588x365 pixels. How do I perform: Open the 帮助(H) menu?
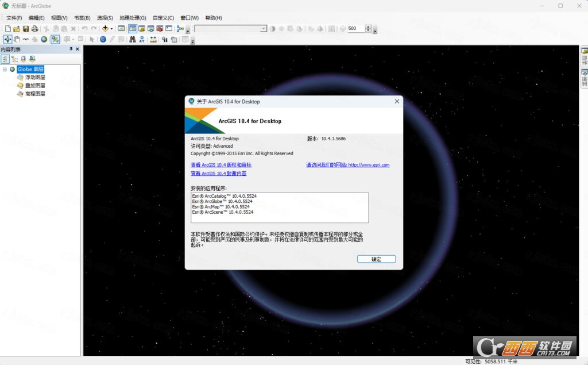coord(214,18)
